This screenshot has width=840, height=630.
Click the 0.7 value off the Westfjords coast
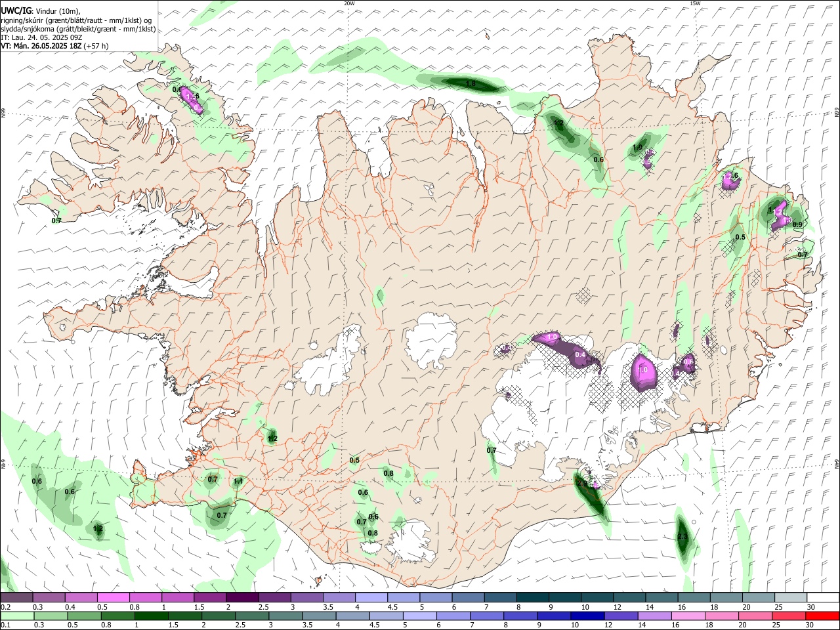(56, 220)
